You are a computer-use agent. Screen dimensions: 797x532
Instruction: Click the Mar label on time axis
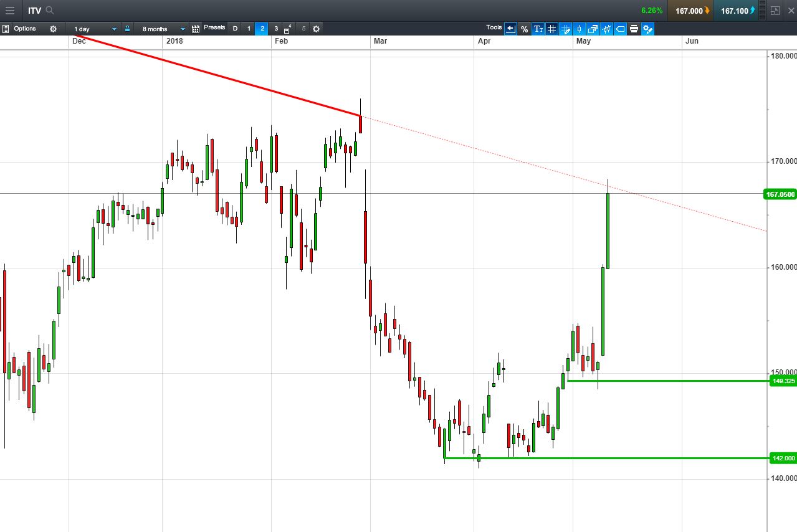pos(380,41)
